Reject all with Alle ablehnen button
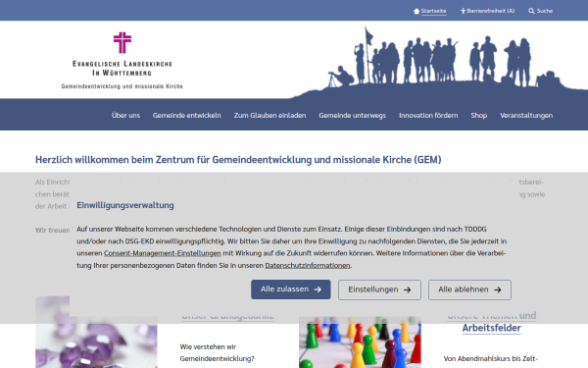The width and height of the screenshot is (588, 368). coord(469,289)
